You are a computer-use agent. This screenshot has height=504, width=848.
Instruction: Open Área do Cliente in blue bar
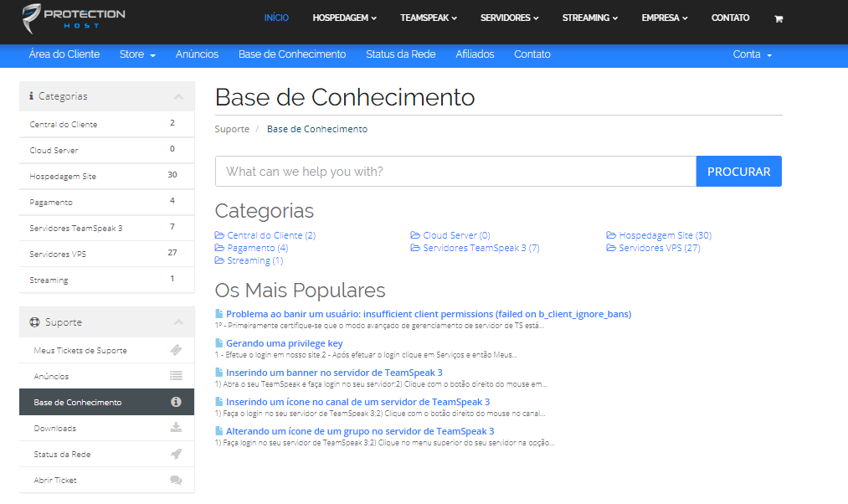[64, 54]
